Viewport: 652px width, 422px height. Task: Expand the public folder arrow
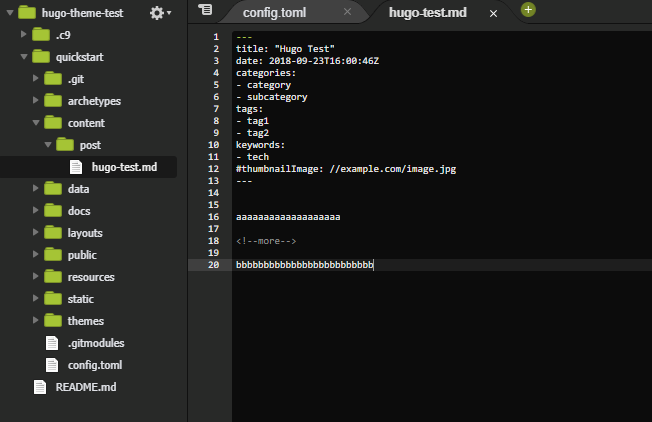pos(36,254)
